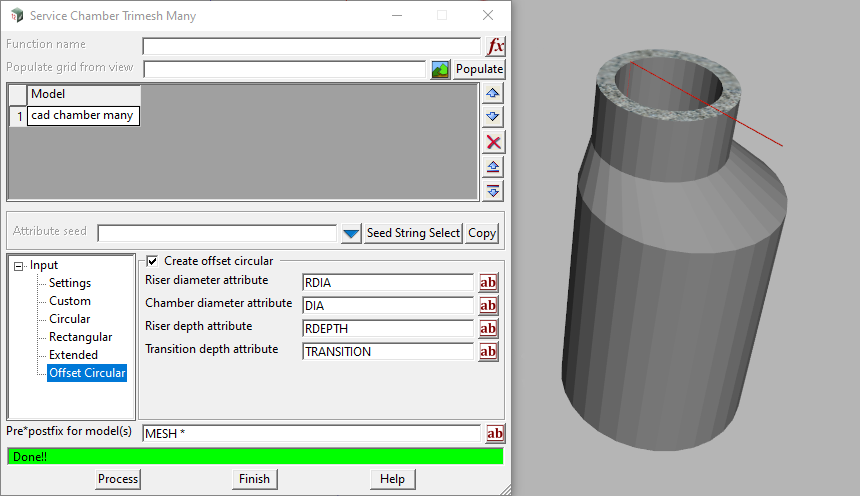Click the move-to-top arrow icon by the grid

(493, 166)
